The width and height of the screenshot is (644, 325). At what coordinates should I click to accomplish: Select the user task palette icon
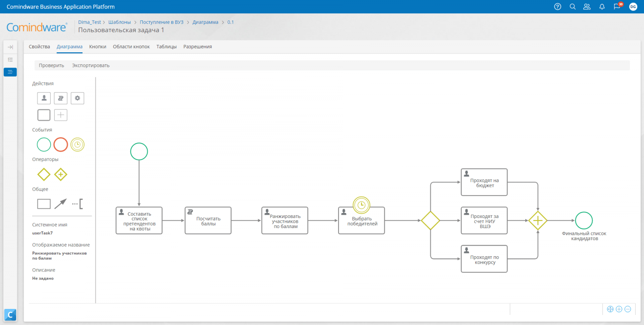44,98
